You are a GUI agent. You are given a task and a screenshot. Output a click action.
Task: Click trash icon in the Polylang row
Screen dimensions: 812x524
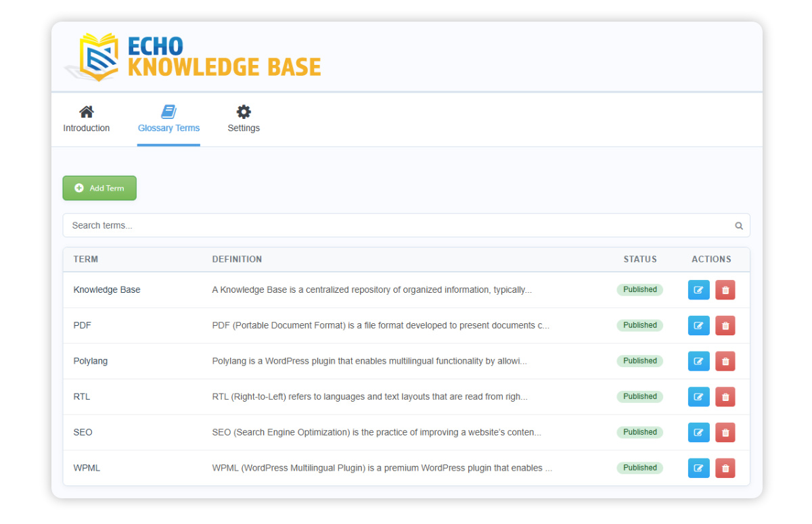coord(725,361)
